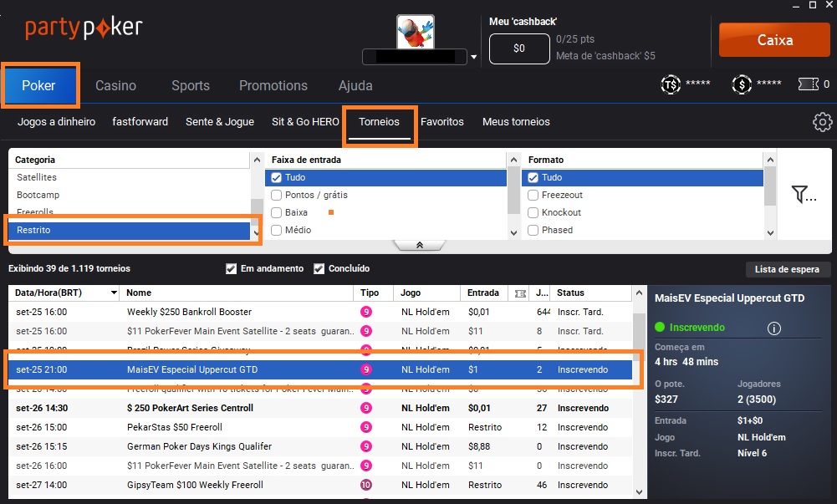Select Jogos a dinheiro submenu

click(x=57, y=121)
